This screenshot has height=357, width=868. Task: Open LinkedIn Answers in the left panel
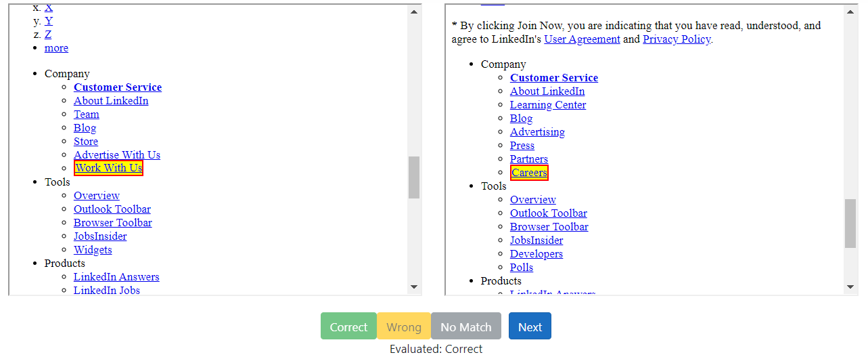coord(116,277)
